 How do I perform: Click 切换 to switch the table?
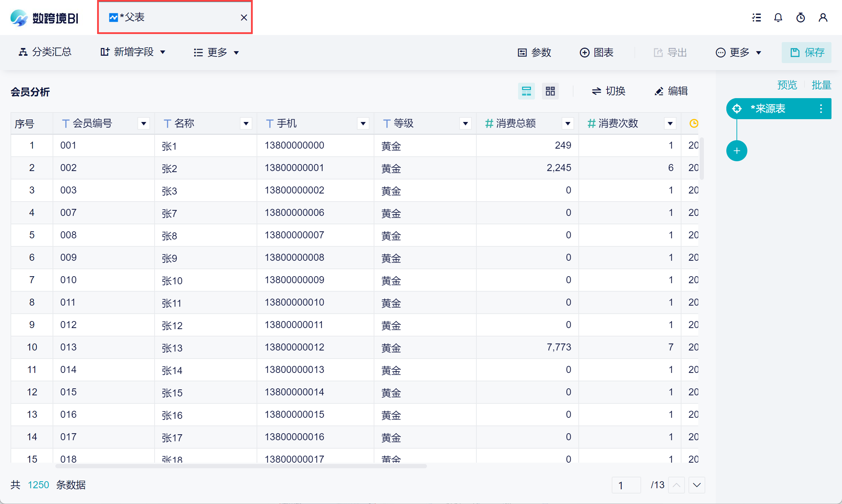click(609, 91)
